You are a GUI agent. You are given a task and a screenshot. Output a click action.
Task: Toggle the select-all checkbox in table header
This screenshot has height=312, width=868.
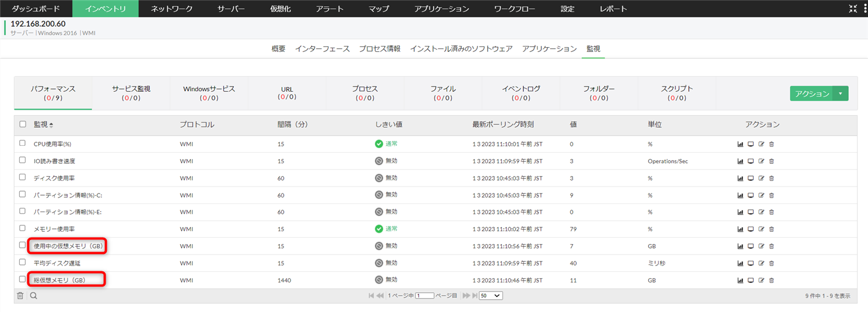coord(23,124)
